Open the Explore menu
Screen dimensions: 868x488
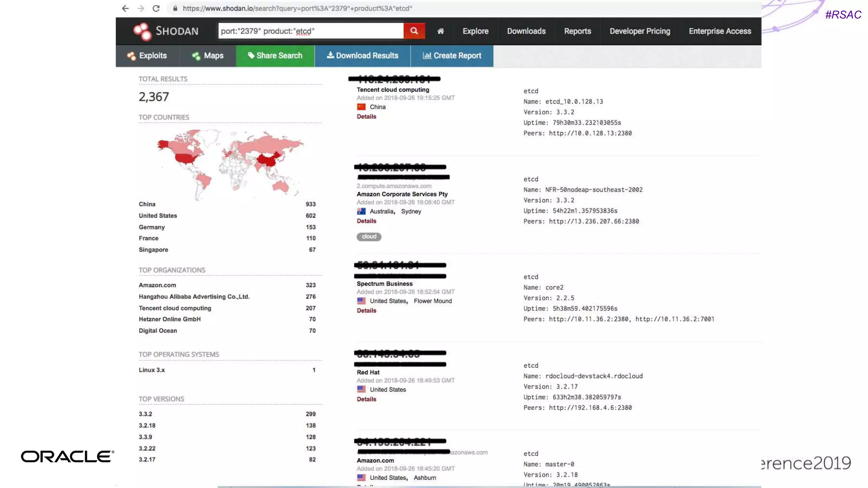[476, 31]
